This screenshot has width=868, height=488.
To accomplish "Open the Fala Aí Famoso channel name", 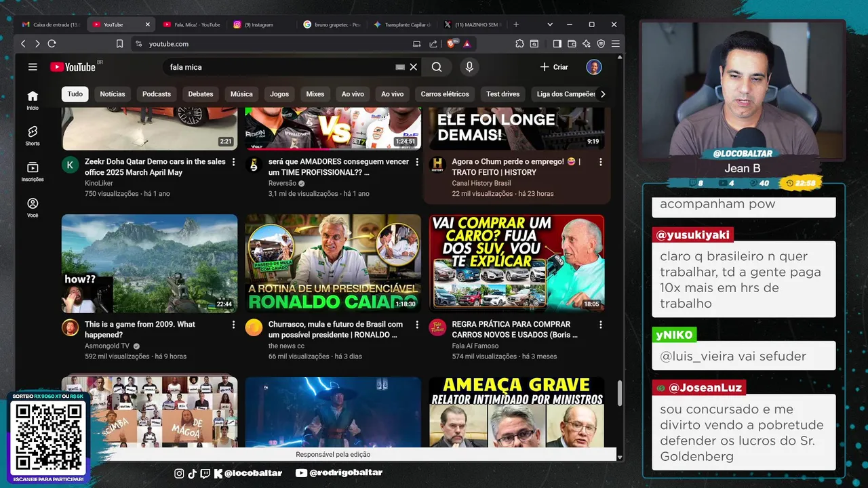I will 475,346.
